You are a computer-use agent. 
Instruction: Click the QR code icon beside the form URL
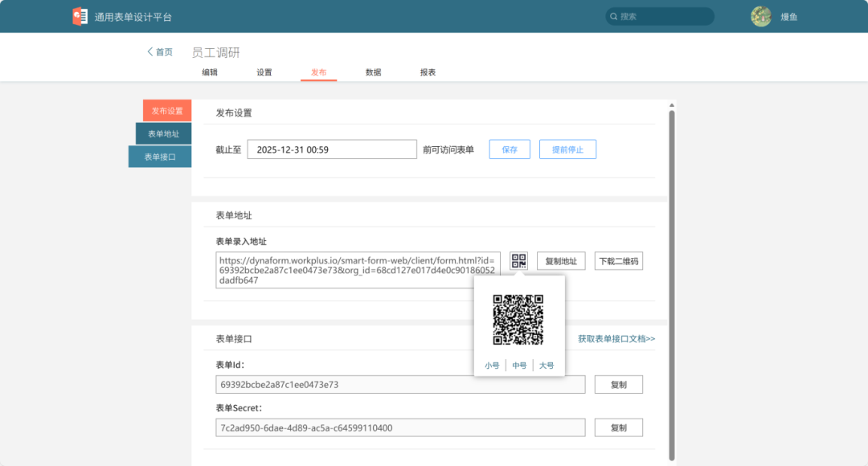pos(518,260)
